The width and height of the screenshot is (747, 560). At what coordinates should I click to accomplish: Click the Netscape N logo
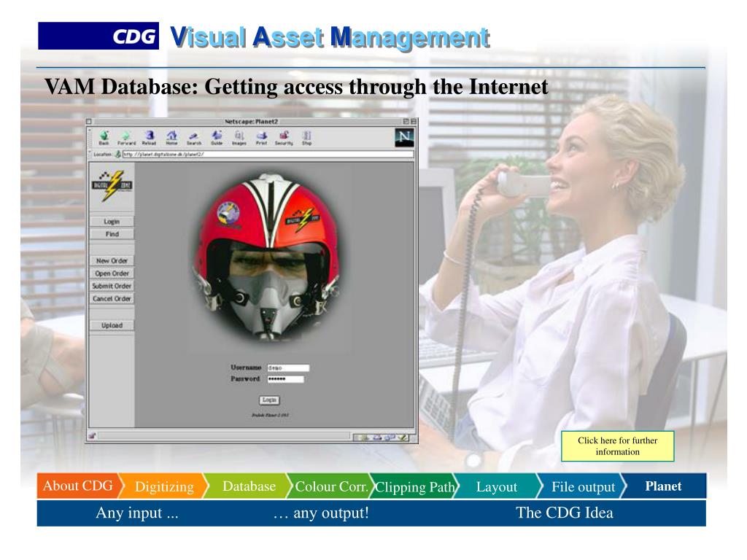click(404, 138)
